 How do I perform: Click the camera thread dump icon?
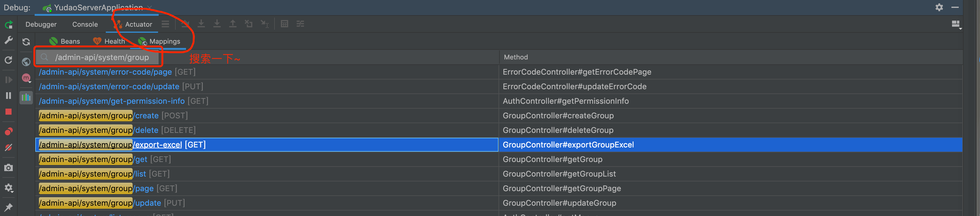[x=9, y=167]
